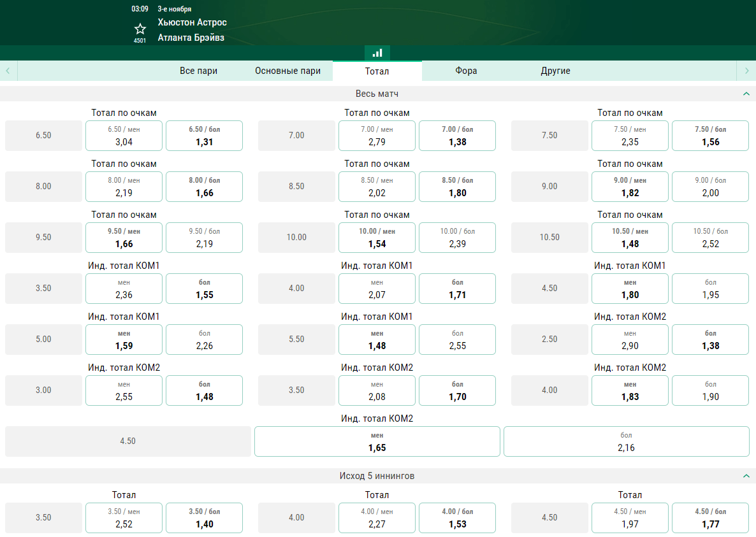Click Инд. тотал КОМ2 4.50 мен 1,65

[377, 441]
